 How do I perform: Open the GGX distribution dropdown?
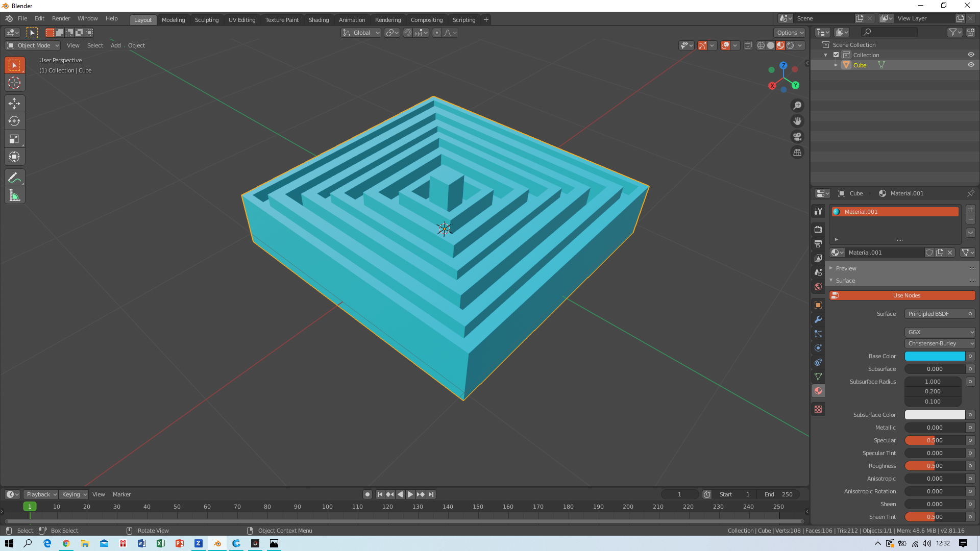pos(940,332)
